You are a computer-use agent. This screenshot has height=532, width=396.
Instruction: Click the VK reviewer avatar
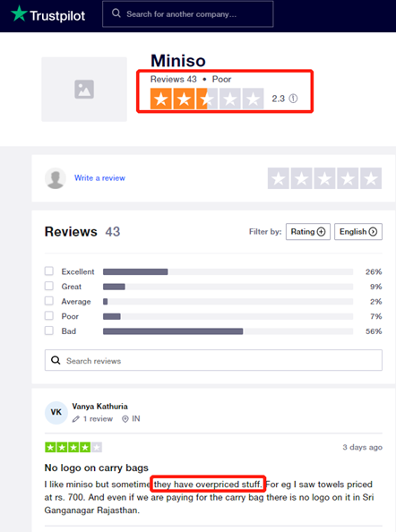56,413
